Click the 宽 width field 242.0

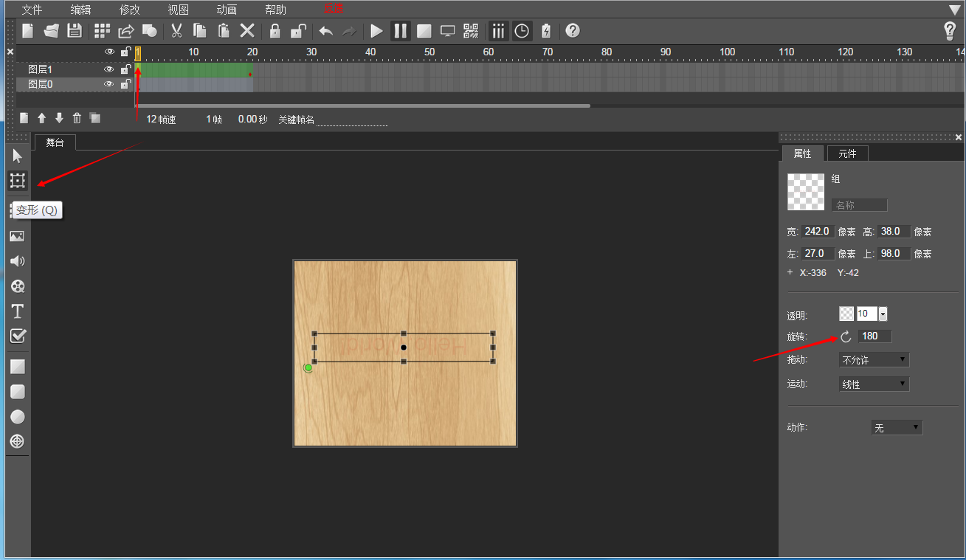(x=818, y=231)
